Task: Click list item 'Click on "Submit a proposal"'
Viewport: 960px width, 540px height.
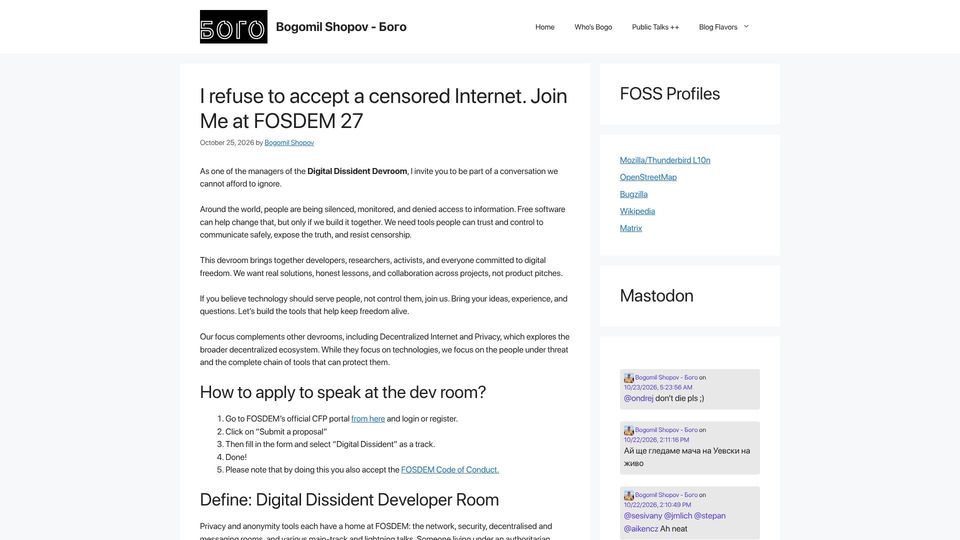Action: (x=276, y=432)
